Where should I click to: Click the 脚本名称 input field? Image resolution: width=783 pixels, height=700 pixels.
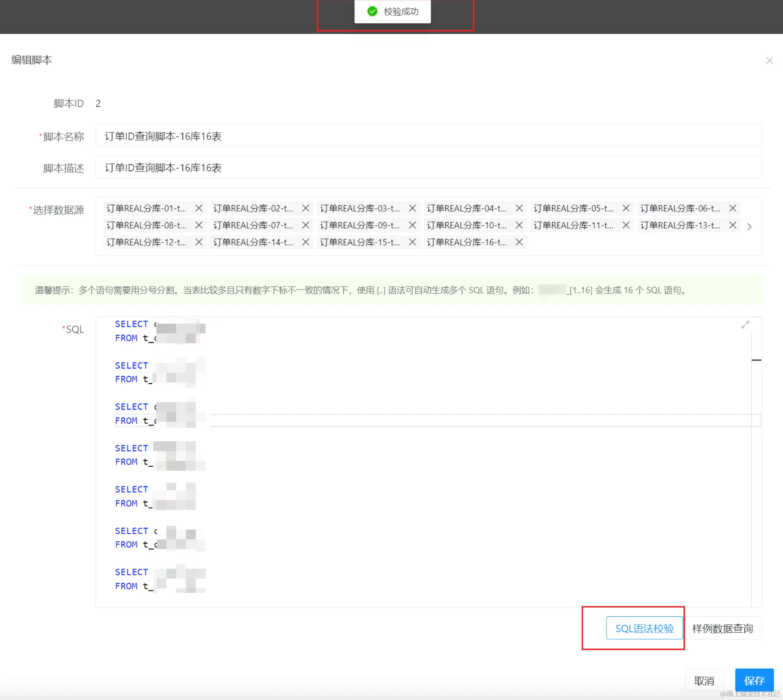pos(428,136)
